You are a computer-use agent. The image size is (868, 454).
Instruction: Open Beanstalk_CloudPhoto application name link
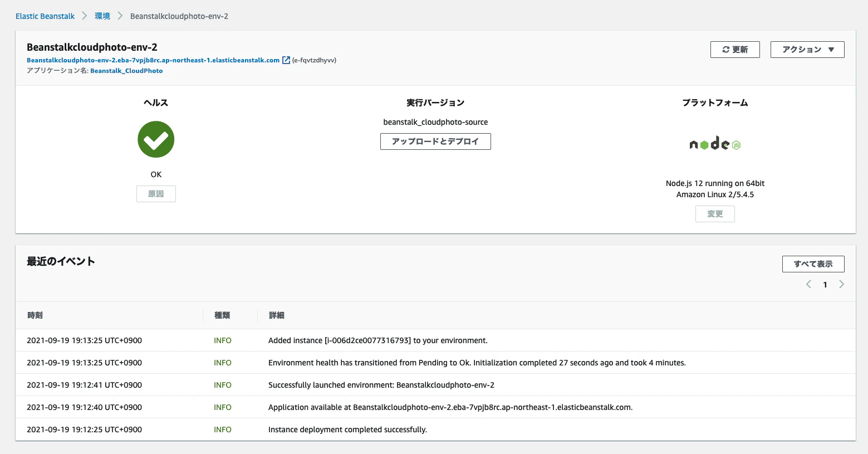[126, 71]
